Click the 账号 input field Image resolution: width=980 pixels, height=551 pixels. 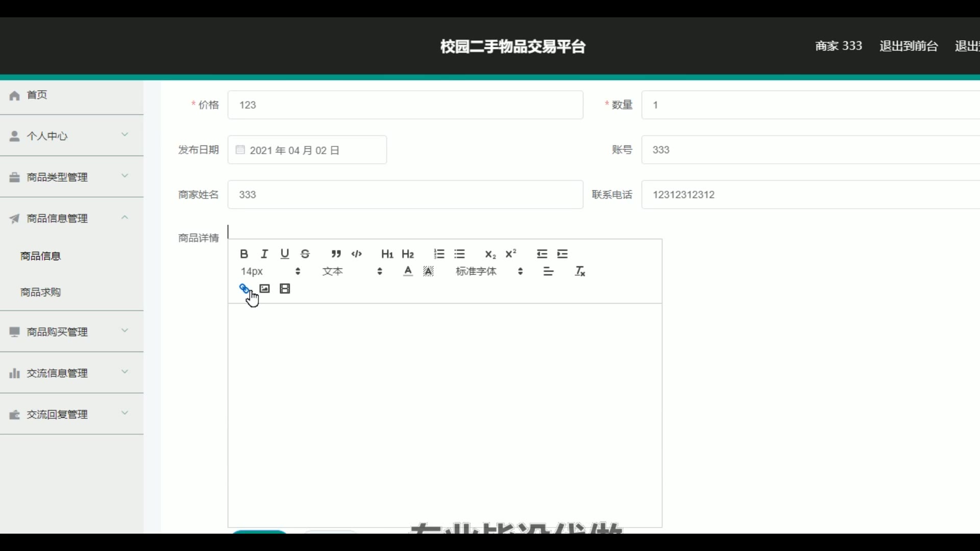[x=811, y=150]
